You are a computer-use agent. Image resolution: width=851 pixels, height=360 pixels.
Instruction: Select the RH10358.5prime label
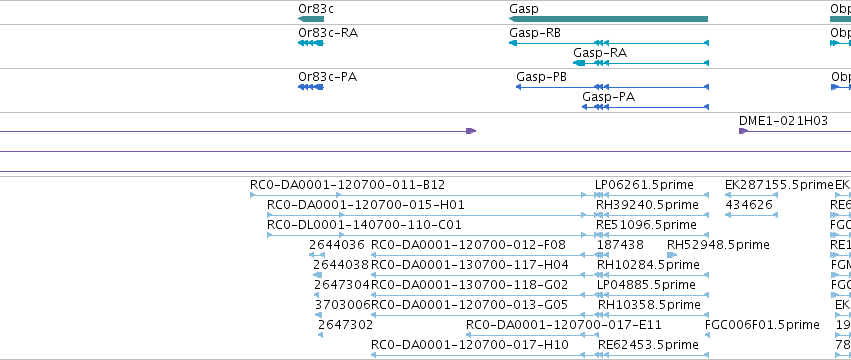tap(649, 306)
